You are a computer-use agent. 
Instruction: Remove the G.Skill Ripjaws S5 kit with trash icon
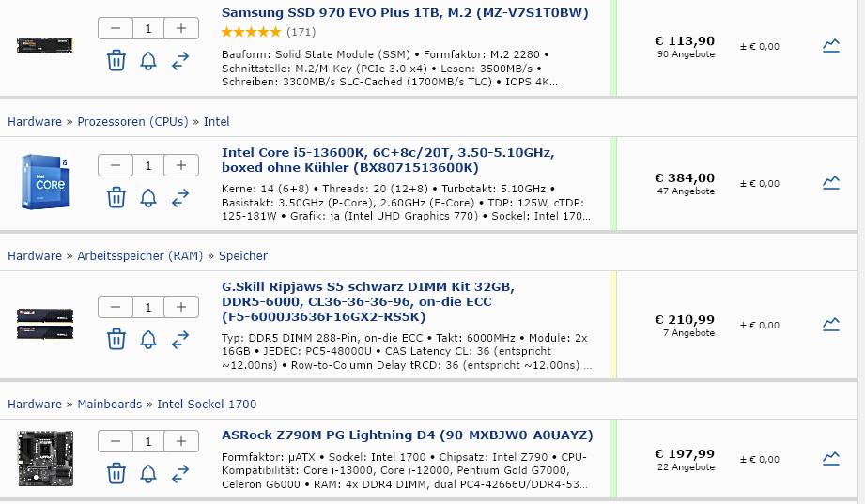coord(116,339)
